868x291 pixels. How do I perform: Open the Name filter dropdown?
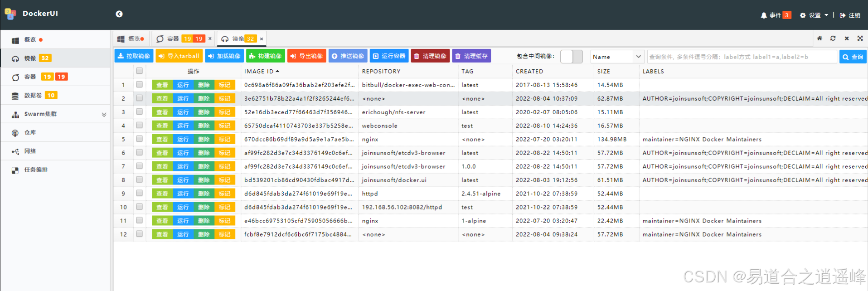pyautogui.click(x=617, y=57)
